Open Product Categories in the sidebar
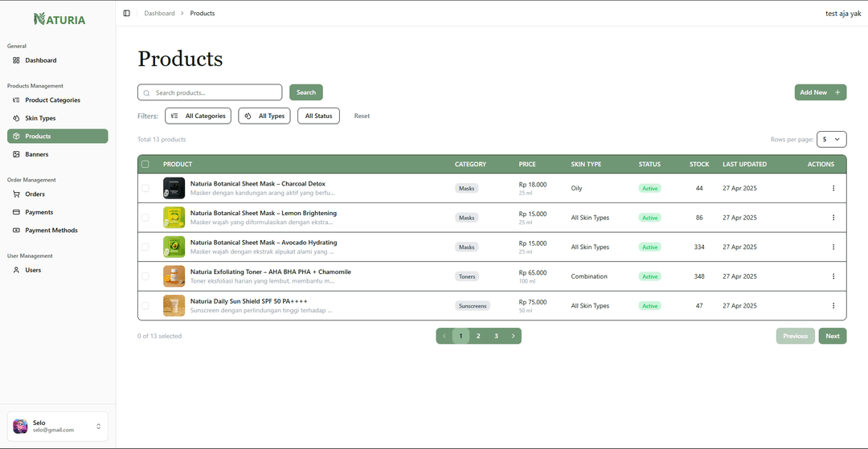 58,100
